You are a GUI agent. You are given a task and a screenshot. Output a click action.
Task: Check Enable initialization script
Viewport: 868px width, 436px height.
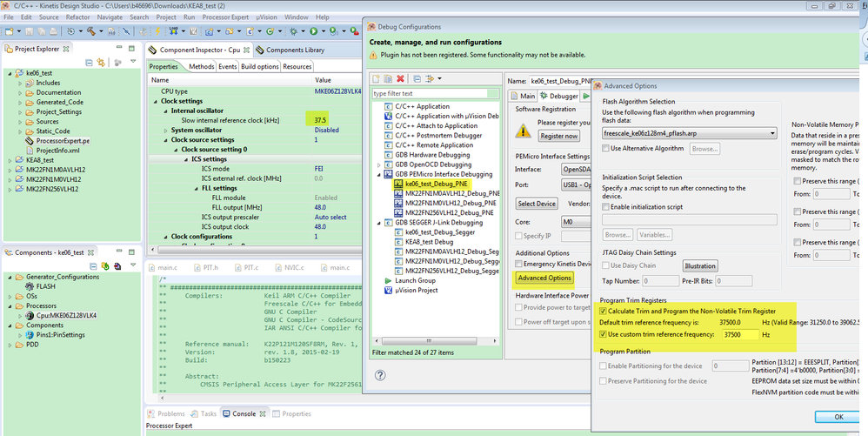pyautogui.click(x=605, y=206)
